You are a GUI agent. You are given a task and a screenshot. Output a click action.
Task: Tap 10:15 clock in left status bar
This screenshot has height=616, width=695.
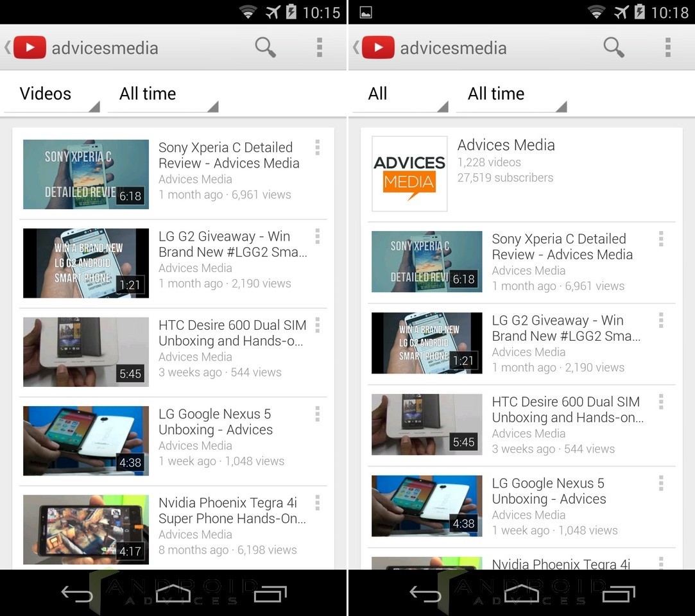click(322, 12)
